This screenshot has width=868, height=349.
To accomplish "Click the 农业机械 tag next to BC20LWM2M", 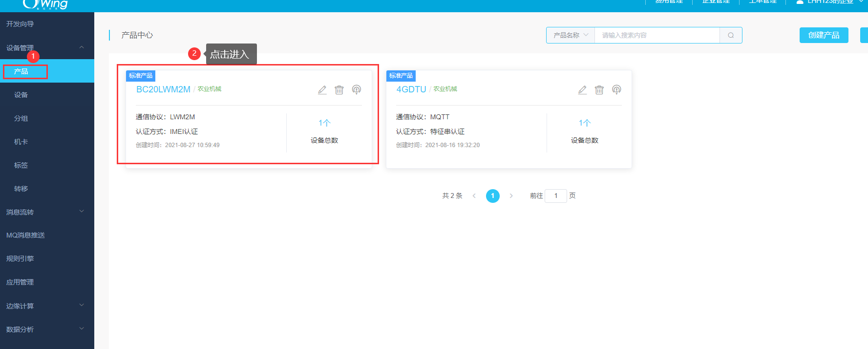I will point(210,89).
